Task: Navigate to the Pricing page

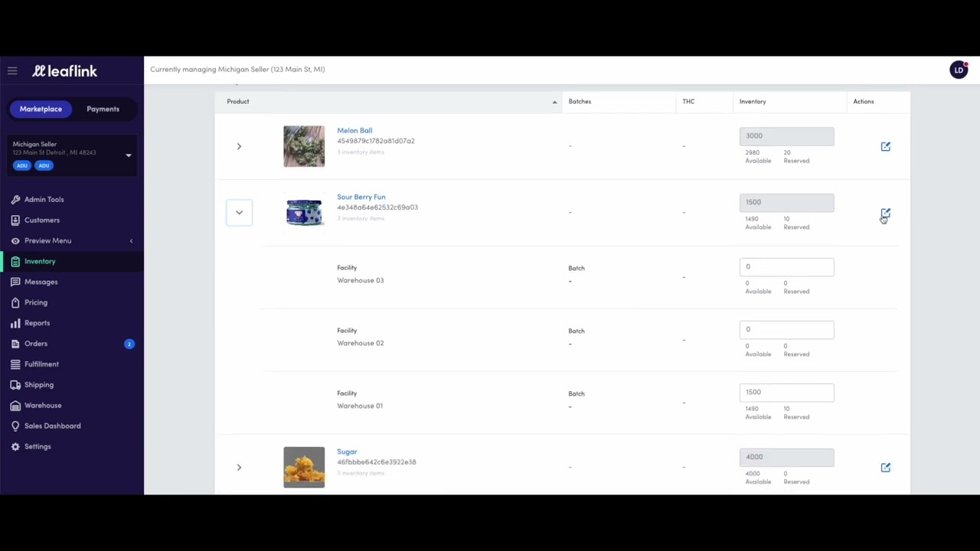Action: point(36,303)
